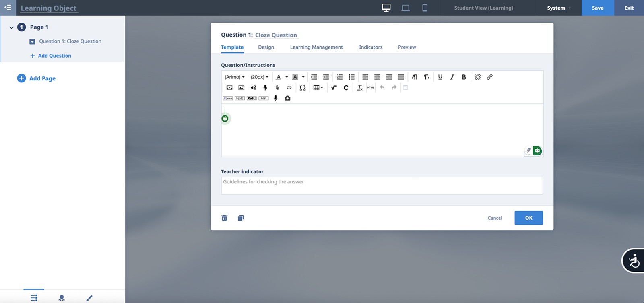Switch to desktop preview mode
644x303 pixels.
pyautogui.click(x=386, y=8)
